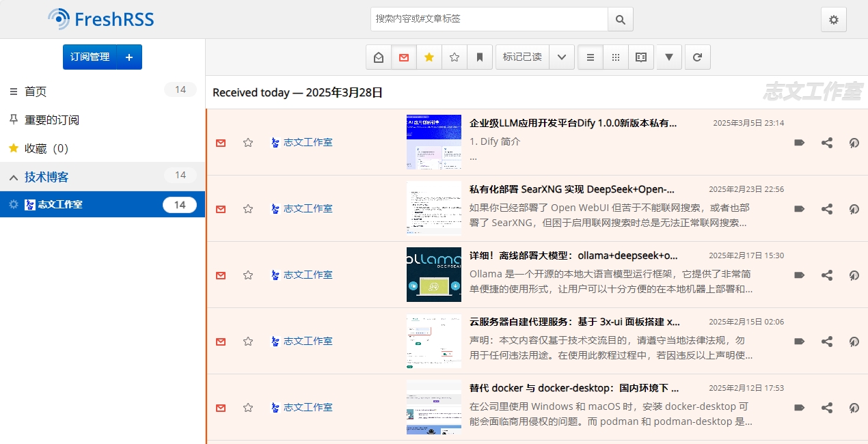Click the search magnifier button
Screen dimensions: 868x444
click(621, 19)
